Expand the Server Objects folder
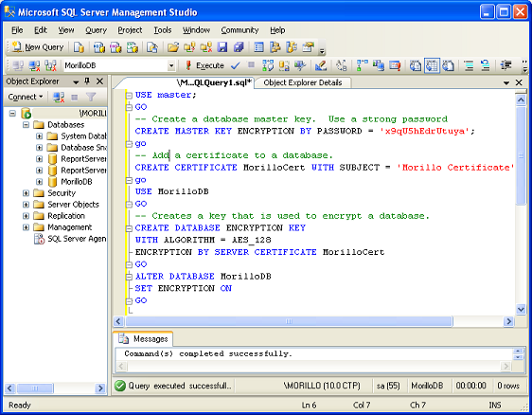The height and width of the screenshot is (415, 532). pyautogui.click(x=27, y=205)
